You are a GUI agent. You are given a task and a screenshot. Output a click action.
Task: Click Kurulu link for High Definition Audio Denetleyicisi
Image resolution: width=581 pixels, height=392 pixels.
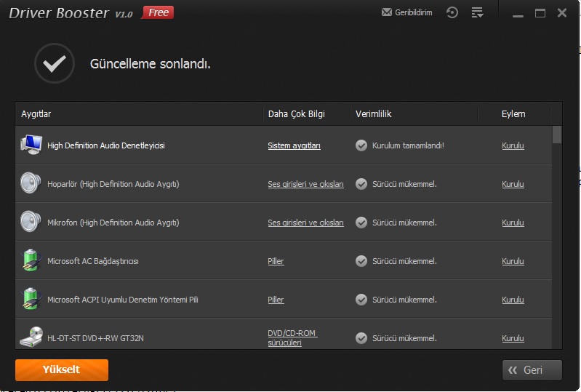pyautogui.click(x=513, y=145)
